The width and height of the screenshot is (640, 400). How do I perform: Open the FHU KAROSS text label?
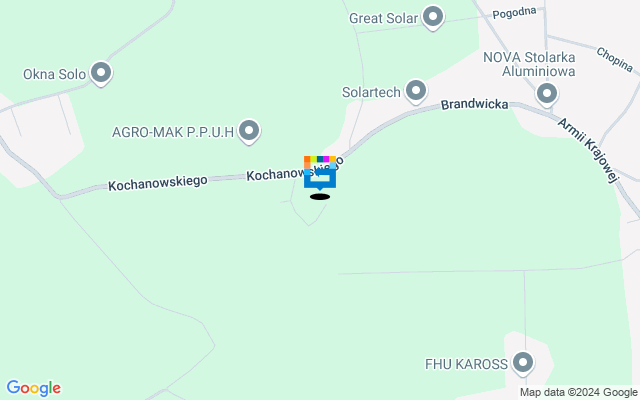coord(466,364)
